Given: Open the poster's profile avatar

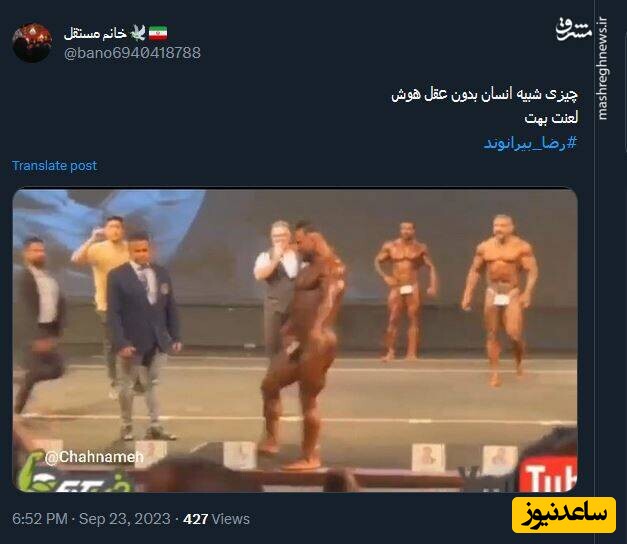Looking at the screenshot, I should [32, 43].
